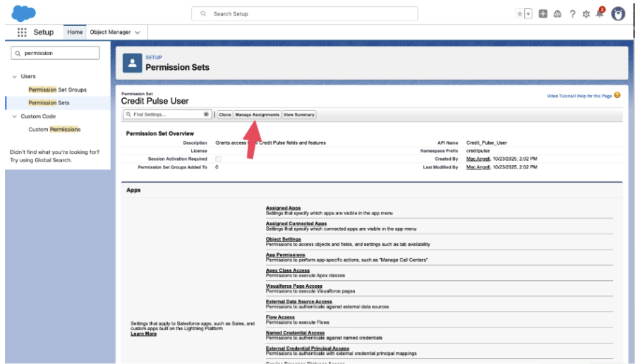Image resolution: width=635 pixels, height=364 pixels.
Task: Click the Clone button
Action: (225, 114)
